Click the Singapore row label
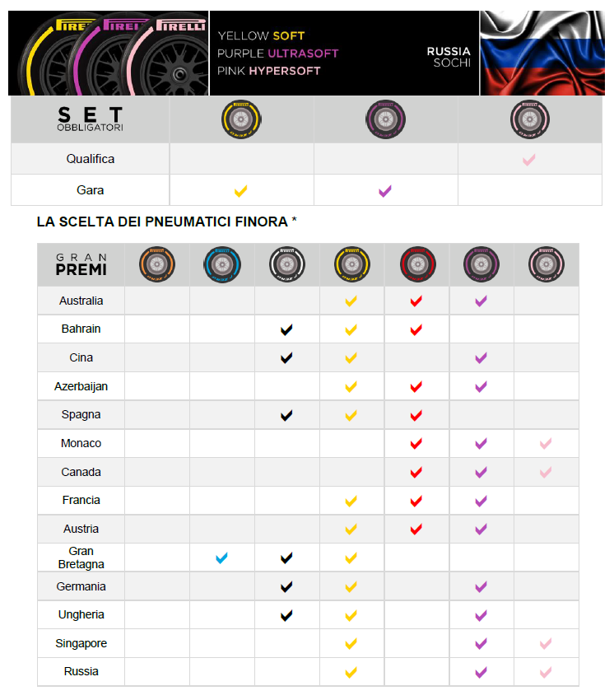 81,643
